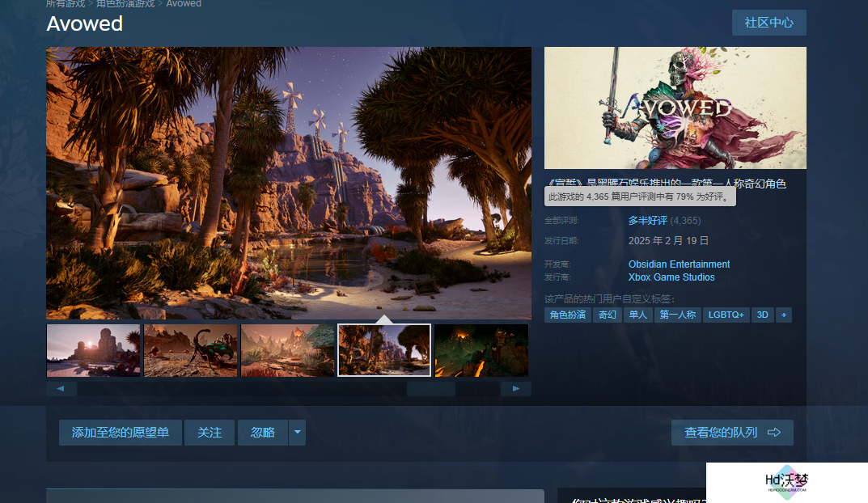Click the 角色扮演 tag
This screenshot has width=868, height=503.
point(568,315)
